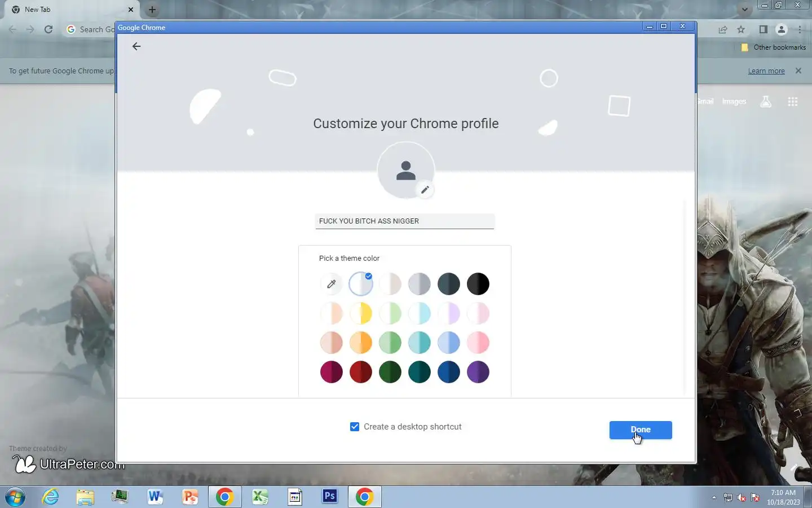The width and height of the screenshot is (812, 508).
Task: Reload the page in Chrome toolbar
Action: point(48,29)
